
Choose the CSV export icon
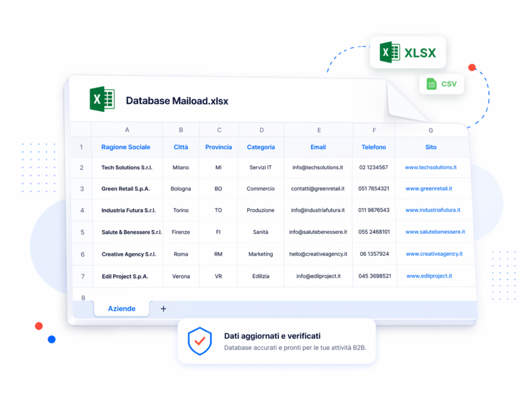(442, 84)
